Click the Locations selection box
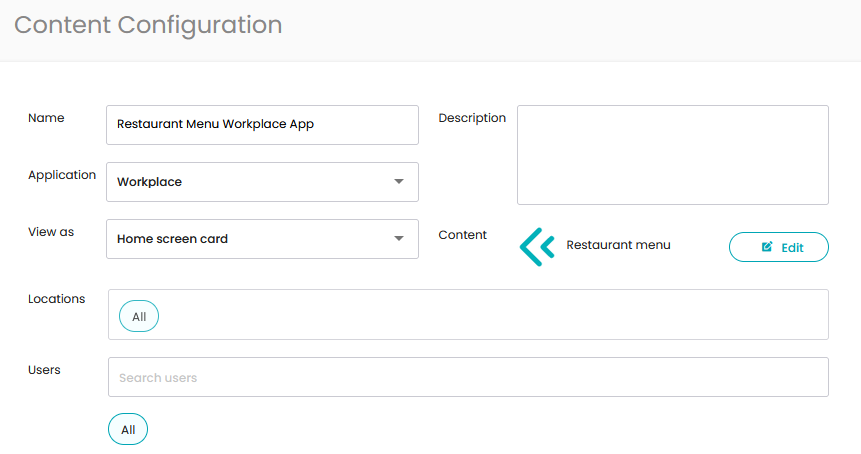 tap(468, 315)
